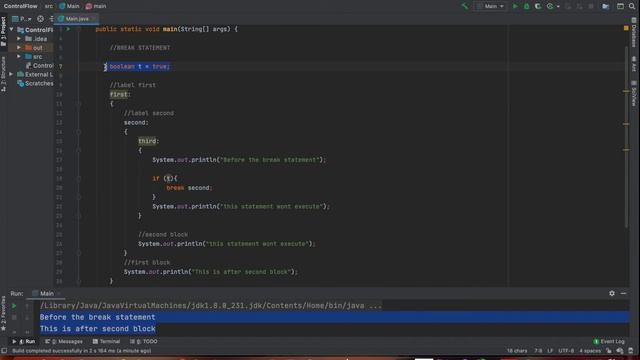640x360 pixels.
Task: Click the collapse all icon in Project panel
Action: (51, 19)
